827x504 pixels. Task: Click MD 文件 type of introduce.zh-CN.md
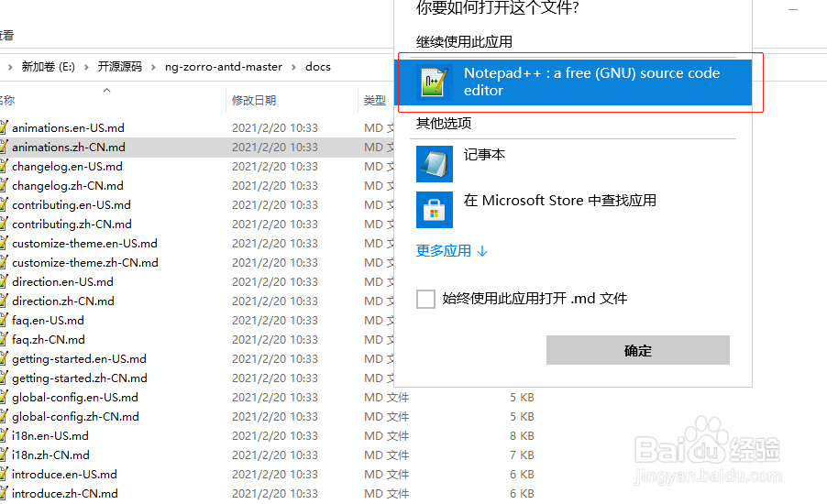coord(387,493)
